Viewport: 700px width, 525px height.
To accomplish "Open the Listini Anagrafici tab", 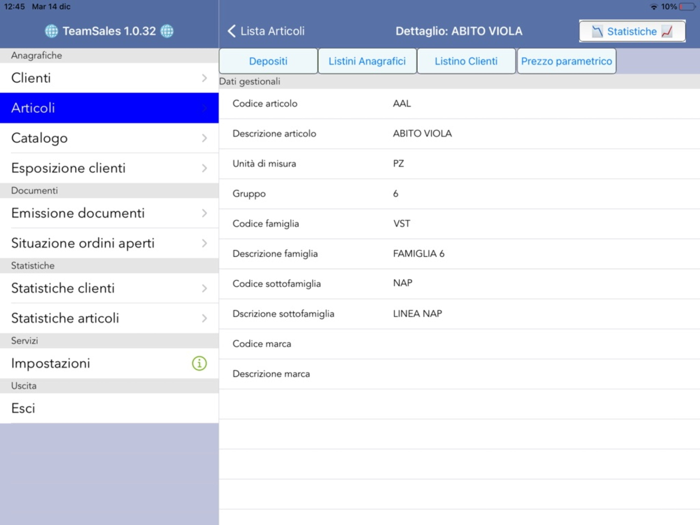I will (367, 61).
